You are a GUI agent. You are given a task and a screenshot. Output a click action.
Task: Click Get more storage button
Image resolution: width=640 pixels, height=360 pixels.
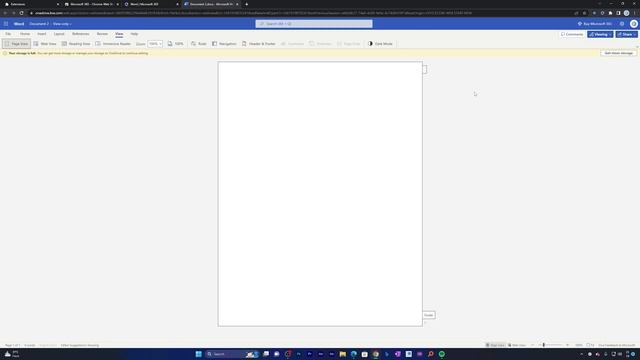(618, 53)
